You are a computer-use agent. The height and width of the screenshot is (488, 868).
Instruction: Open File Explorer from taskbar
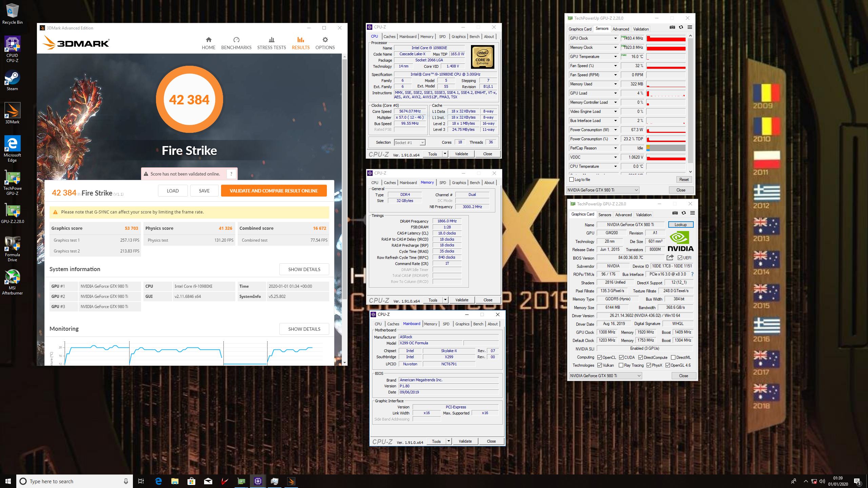tap(175, 481)
